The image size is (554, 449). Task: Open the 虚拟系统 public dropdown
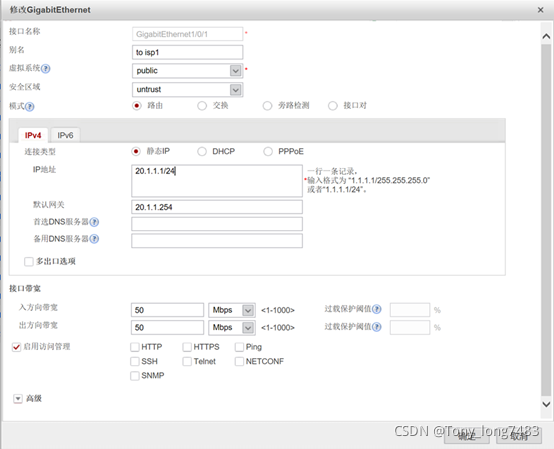click(235, 71)
